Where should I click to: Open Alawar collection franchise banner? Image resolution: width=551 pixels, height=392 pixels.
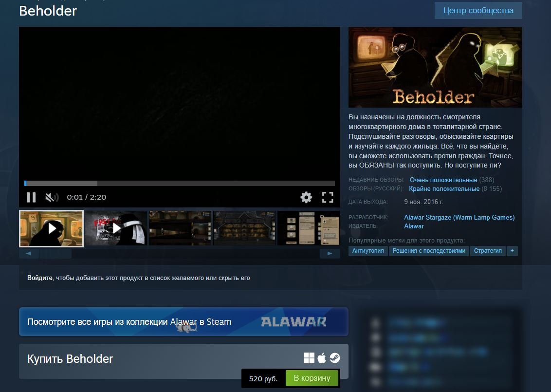click(x=184, y=322)
